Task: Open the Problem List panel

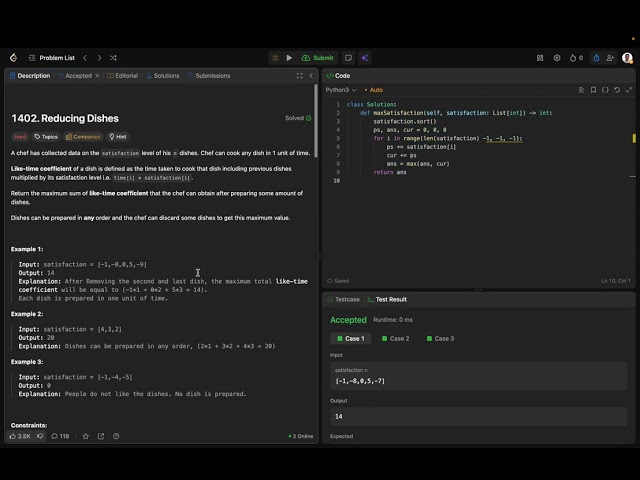Action: pyautogui.click(x=52, y=58)
